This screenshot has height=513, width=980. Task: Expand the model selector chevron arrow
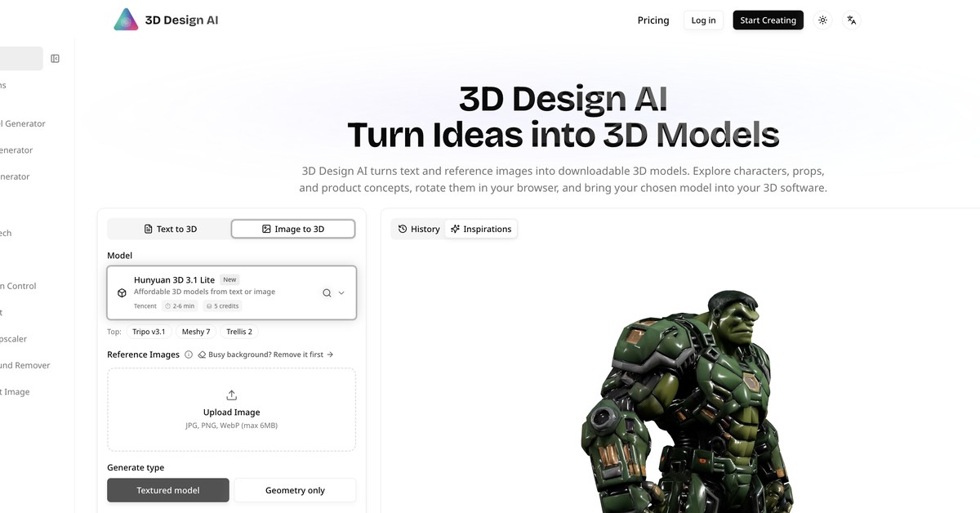(x=341, y=292)
